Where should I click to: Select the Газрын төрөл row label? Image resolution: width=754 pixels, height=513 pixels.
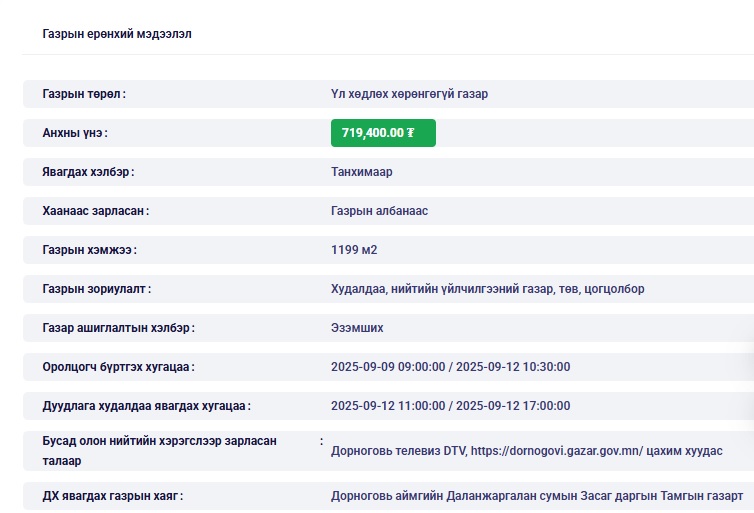click(x=84, y=94)
